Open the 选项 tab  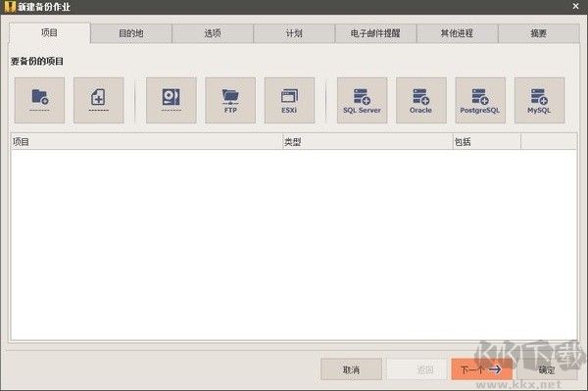213,33
